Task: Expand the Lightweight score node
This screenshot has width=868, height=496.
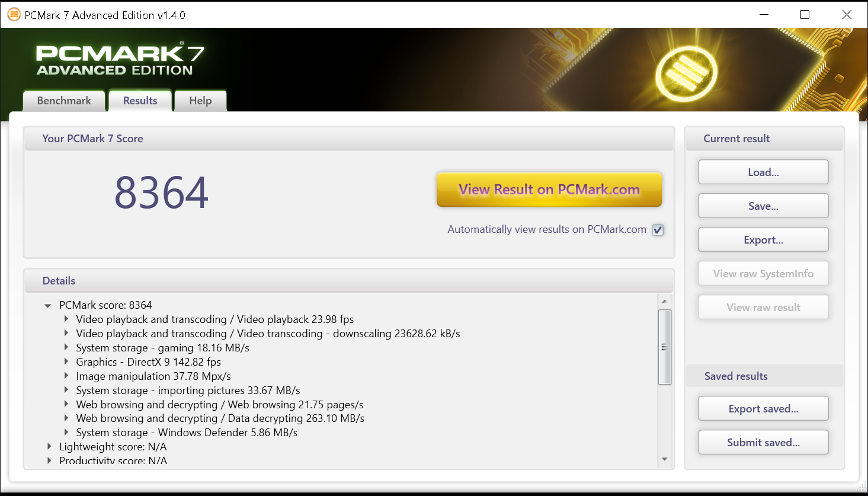Action: pyautogui.click(x=49, y=446)
